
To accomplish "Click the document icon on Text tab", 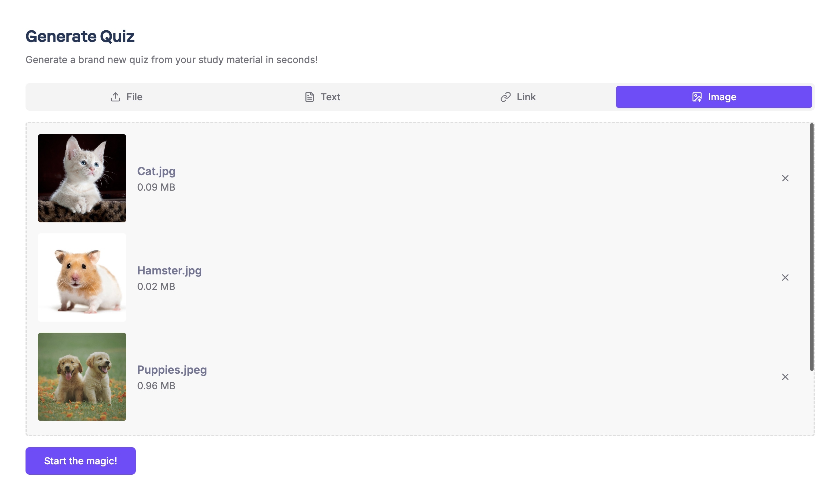I will click(x=309, y=97).
